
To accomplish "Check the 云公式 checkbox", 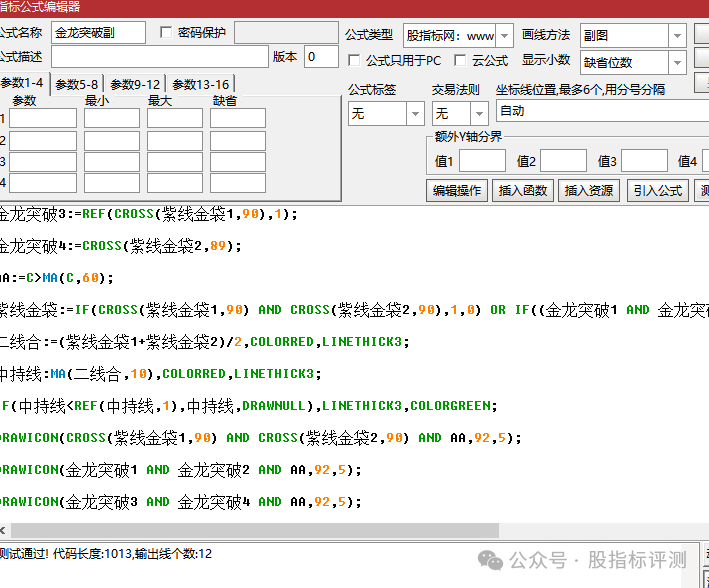I will pyautogui.click(x=460, y=60).
